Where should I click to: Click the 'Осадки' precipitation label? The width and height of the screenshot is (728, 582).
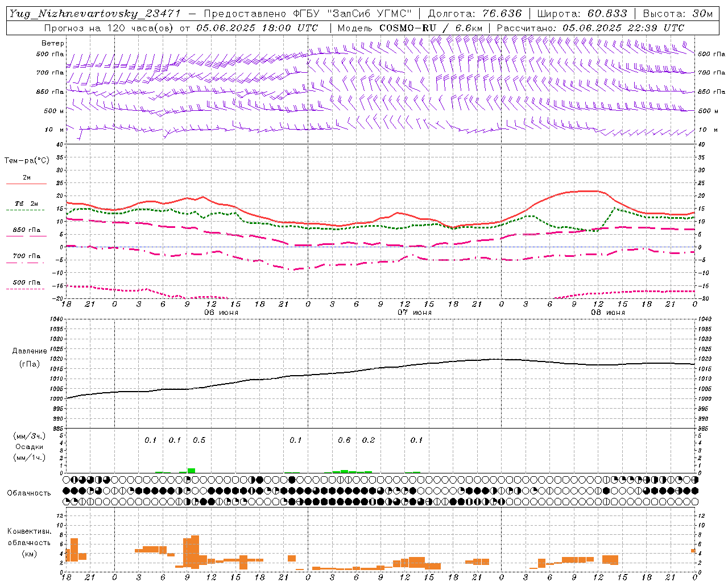click(30, 447)
